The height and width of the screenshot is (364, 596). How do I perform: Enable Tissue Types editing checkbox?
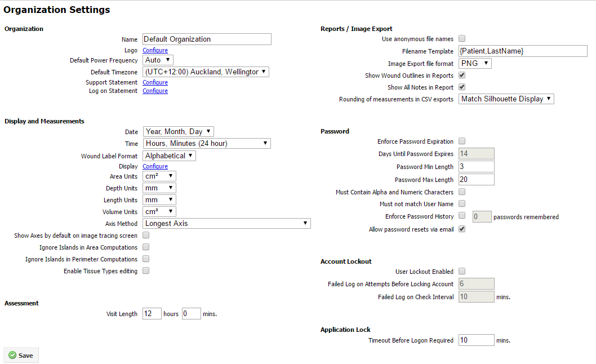pos(146,271)
